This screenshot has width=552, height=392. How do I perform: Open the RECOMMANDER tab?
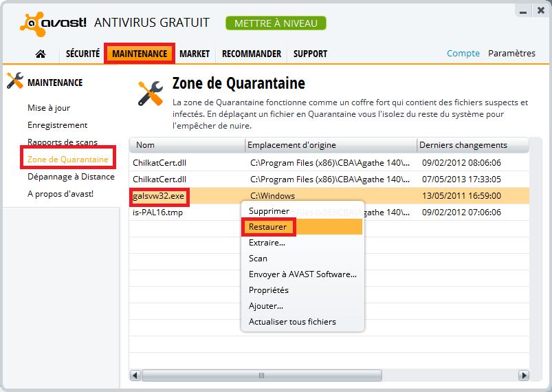pos(252,54)
